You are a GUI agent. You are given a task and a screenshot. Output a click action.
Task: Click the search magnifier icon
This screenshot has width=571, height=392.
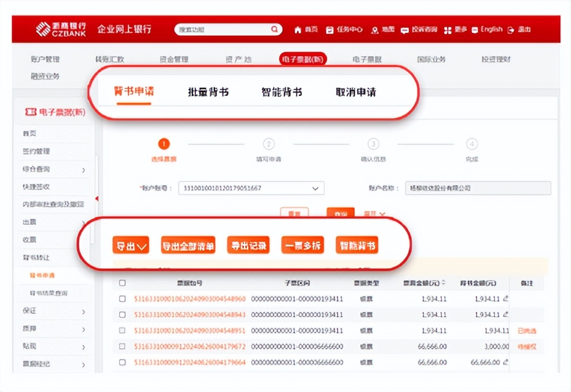274,29
